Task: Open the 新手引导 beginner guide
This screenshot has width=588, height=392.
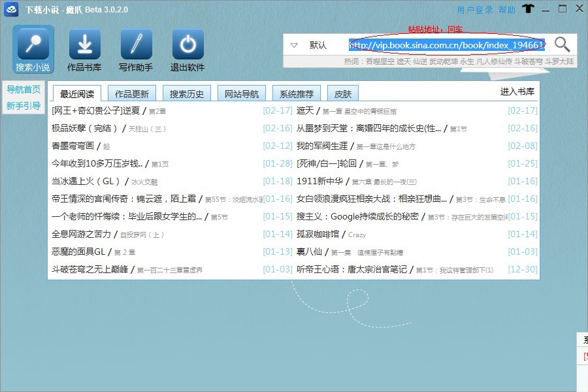Action: pos(24,106)
